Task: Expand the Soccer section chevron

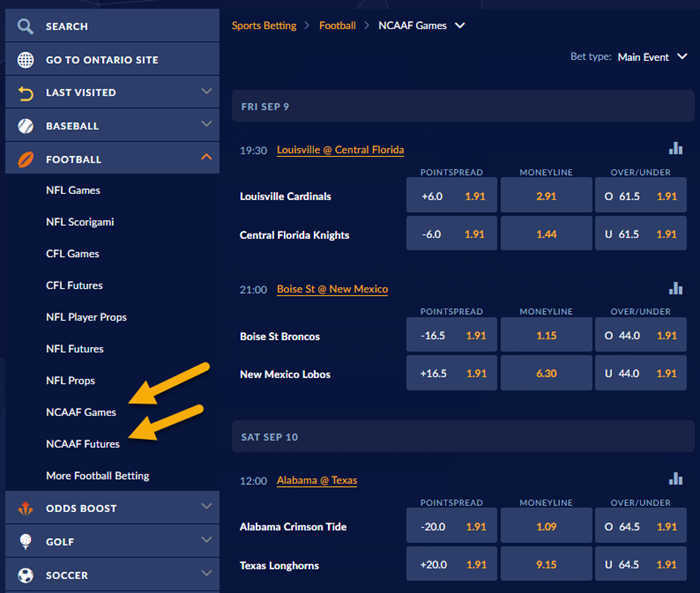Action: point(206,572)
